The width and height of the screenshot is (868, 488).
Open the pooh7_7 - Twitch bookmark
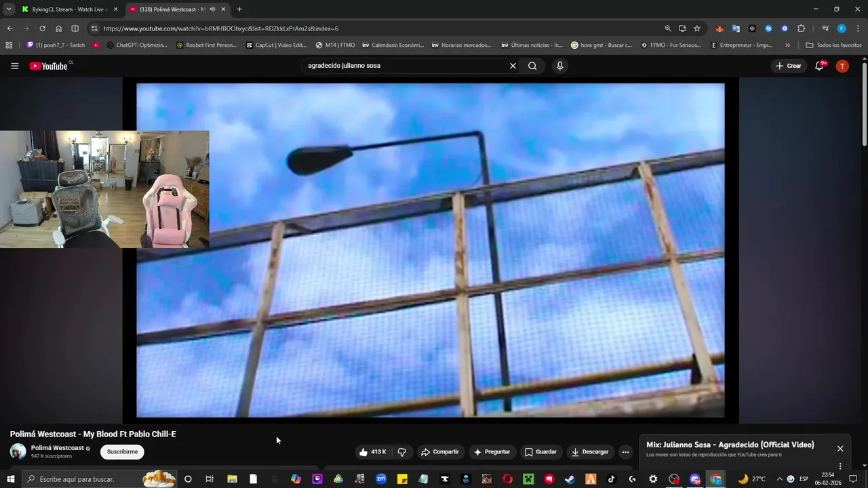[56, 45]
